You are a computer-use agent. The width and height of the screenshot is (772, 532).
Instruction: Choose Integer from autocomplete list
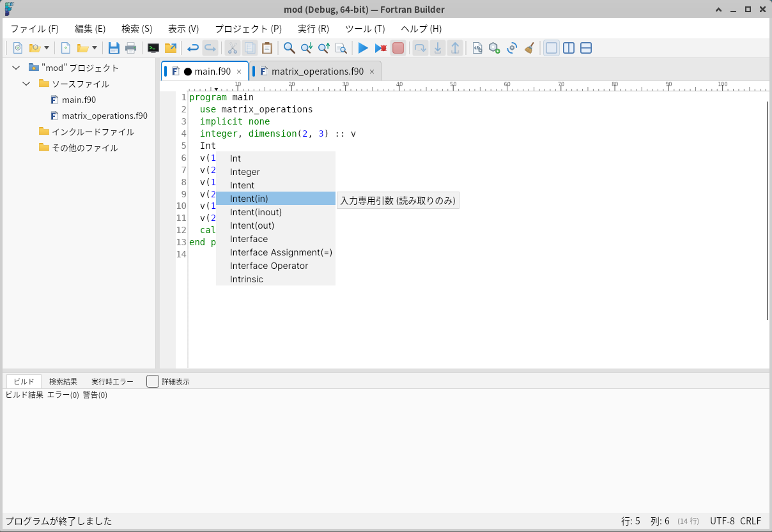click(275, 172)
